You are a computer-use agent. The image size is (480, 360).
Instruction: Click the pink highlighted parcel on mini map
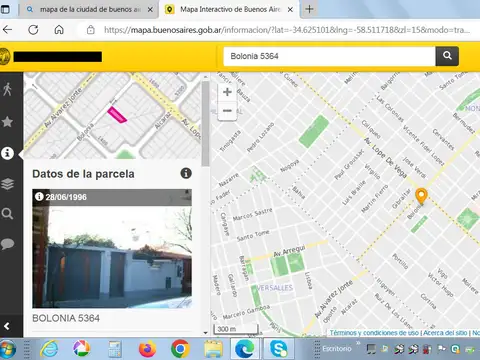(117, 115)
